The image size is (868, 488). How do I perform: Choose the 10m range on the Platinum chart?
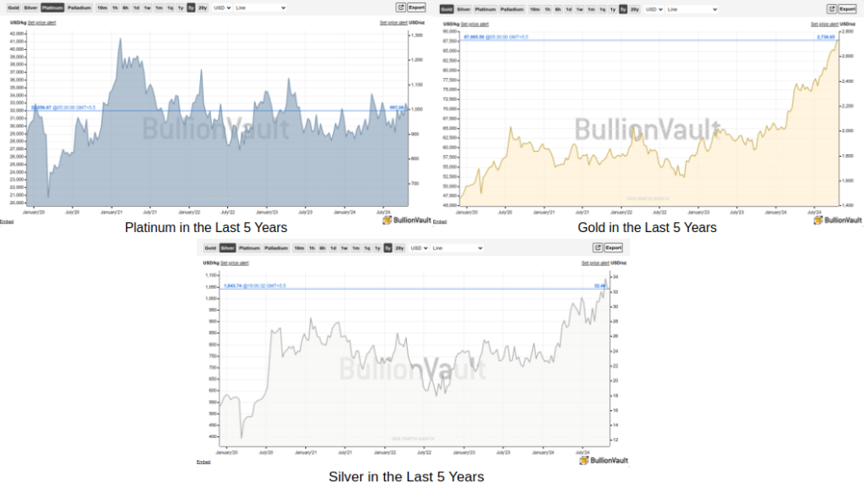click(103, 8)
